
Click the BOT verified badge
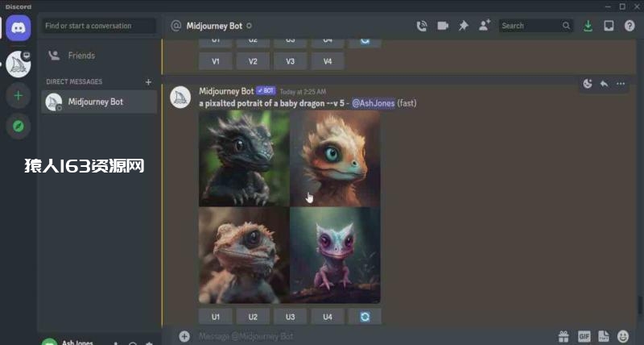coord(266,91)
